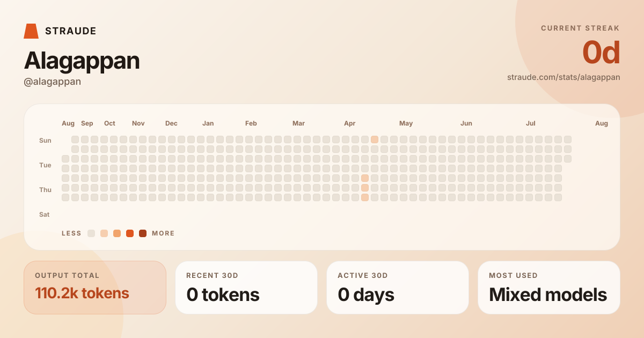The image size is (644, 338).
Task: Click the STRAUDE brand text
Action: (x=71, y=31)
